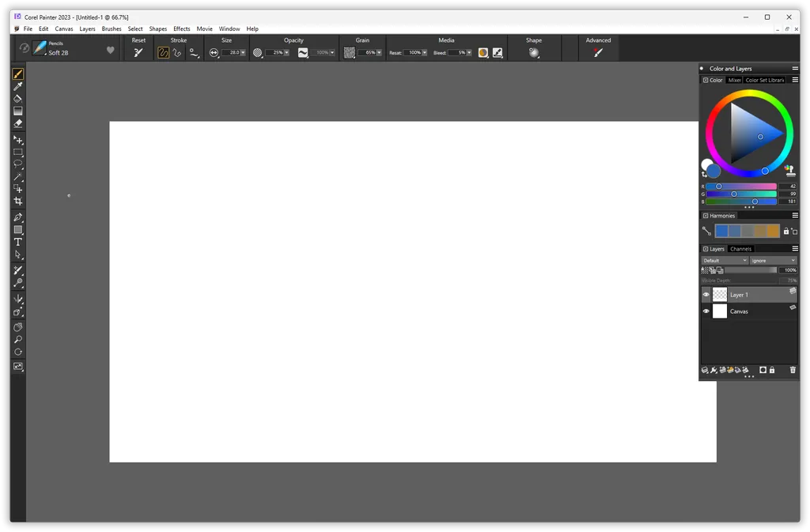Open the Grain percent dropdown
The image size is (810, 532).
379,53
